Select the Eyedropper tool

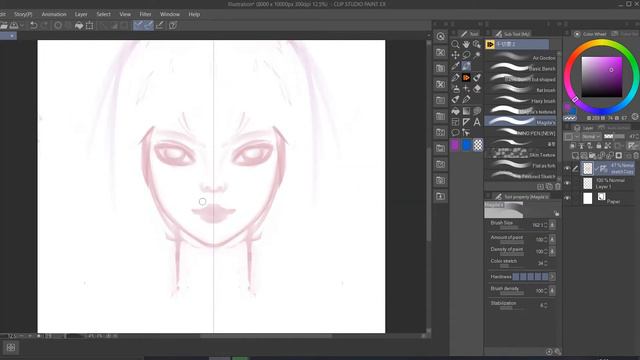click(455, 66)
